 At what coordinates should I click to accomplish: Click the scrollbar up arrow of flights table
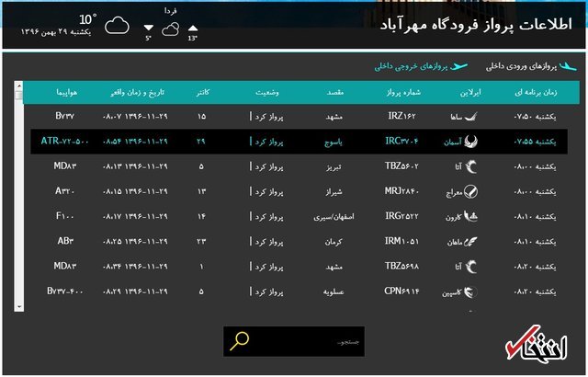click(18, 86)
